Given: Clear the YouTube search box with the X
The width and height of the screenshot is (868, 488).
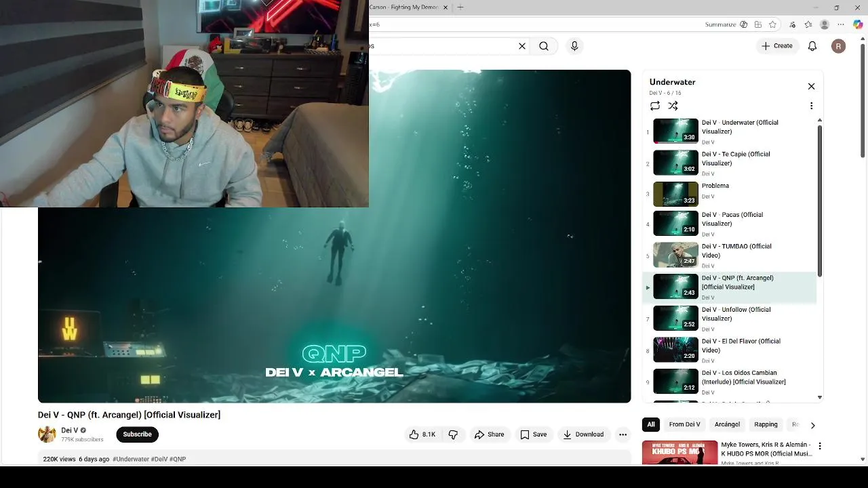Looking at the screenshot, I should [x=522, y=46].
